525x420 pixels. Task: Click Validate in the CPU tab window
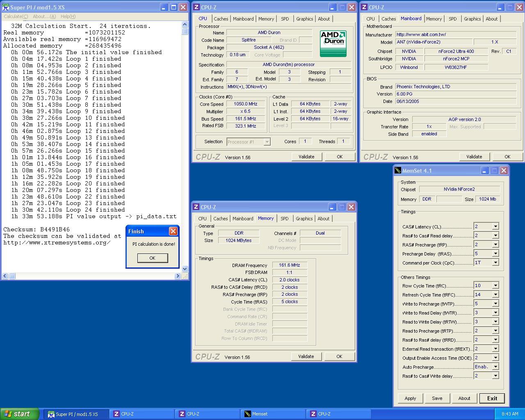[x=306, y=157]
